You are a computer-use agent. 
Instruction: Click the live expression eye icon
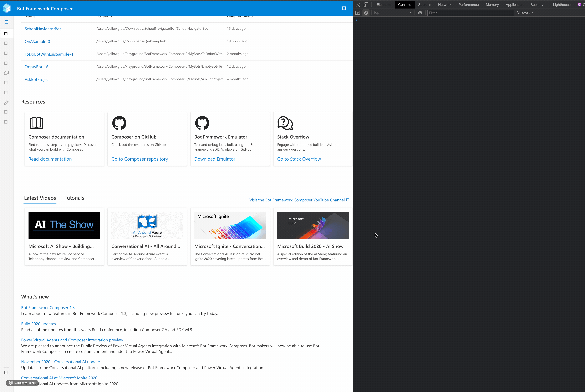420,13
